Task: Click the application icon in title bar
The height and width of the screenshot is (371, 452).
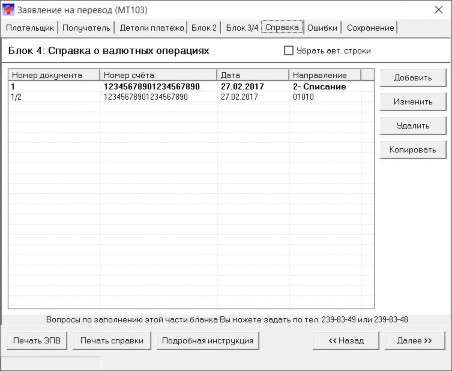Action: point(8,10)
